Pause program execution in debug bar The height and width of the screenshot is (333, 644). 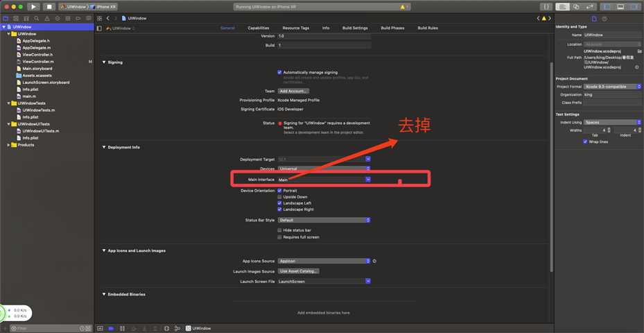122,328
